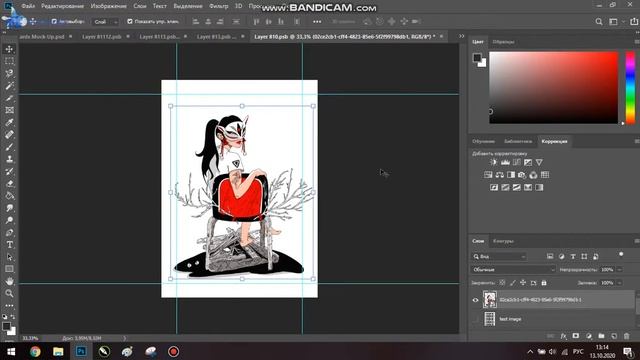Select the Path Selection arrow tool
640x360 pixels.
click(x=9, y=257)
